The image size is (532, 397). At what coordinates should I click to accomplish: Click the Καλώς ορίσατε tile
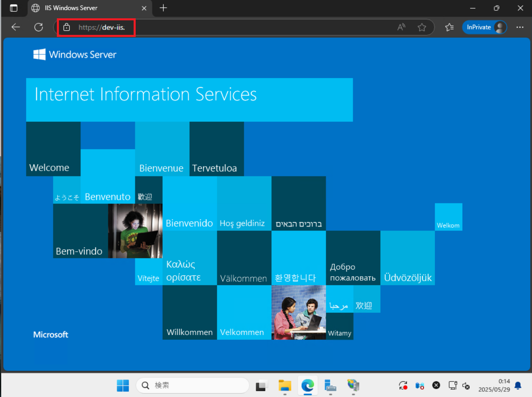[x=190, y=258]
